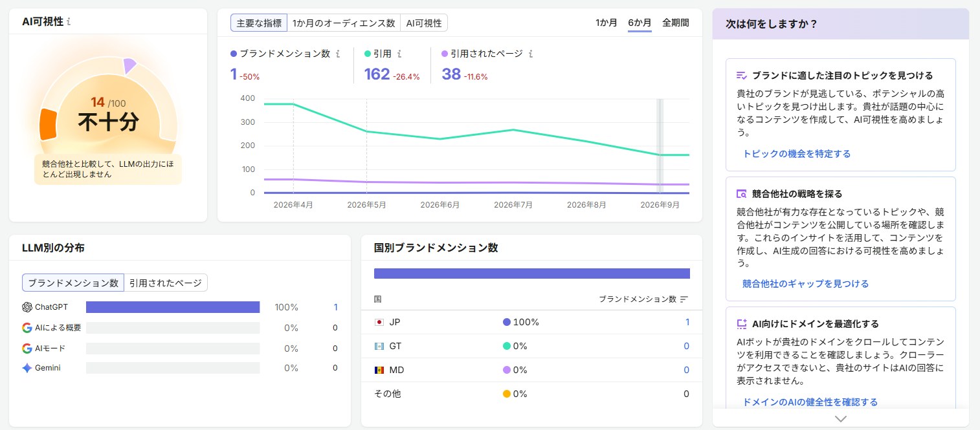Select ブランドメンション数 toggle in LLM別の分布

click(x=73, y=283)
